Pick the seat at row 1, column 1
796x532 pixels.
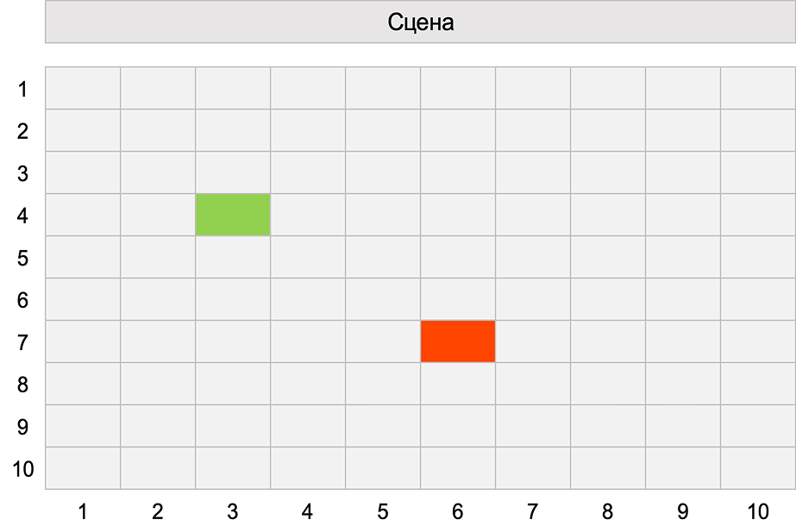(83, 88)
